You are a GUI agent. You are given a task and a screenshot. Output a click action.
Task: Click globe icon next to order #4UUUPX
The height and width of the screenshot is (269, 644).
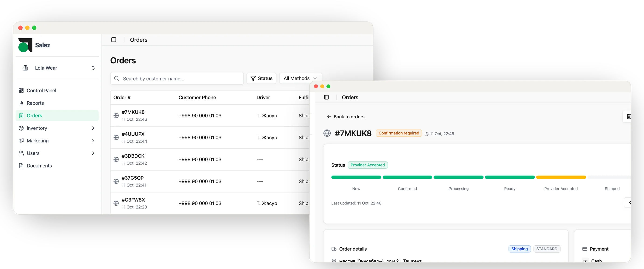(116, 137)
